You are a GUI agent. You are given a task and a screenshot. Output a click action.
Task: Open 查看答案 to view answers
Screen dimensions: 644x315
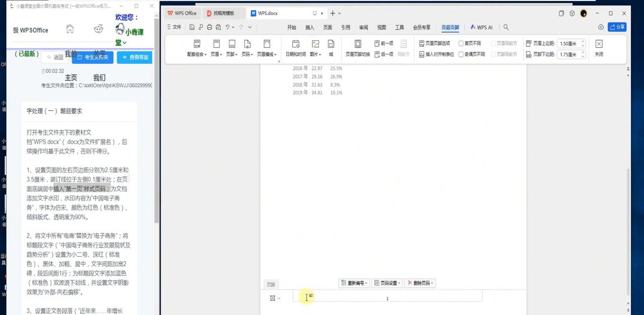(x=134, y=57)
